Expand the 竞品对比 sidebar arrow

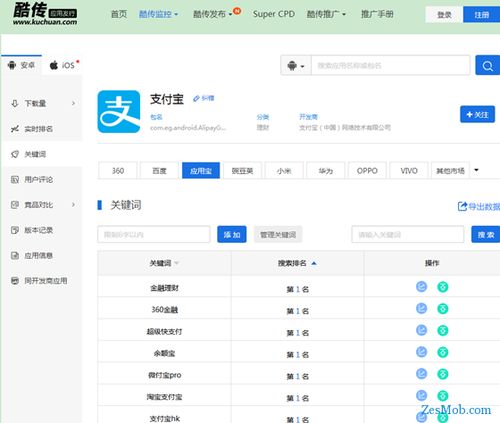click(x=73, y=205)
